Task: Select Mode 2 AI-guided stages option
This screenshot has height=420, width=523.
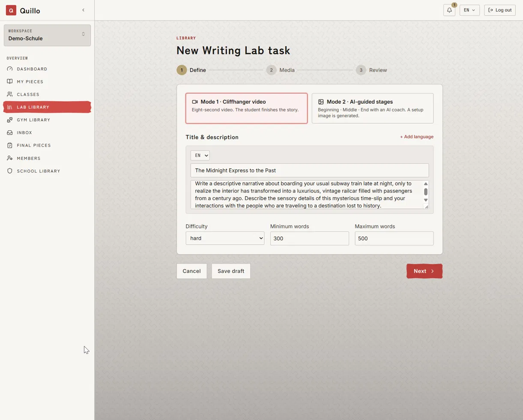Action: click(x=373, y=108)
